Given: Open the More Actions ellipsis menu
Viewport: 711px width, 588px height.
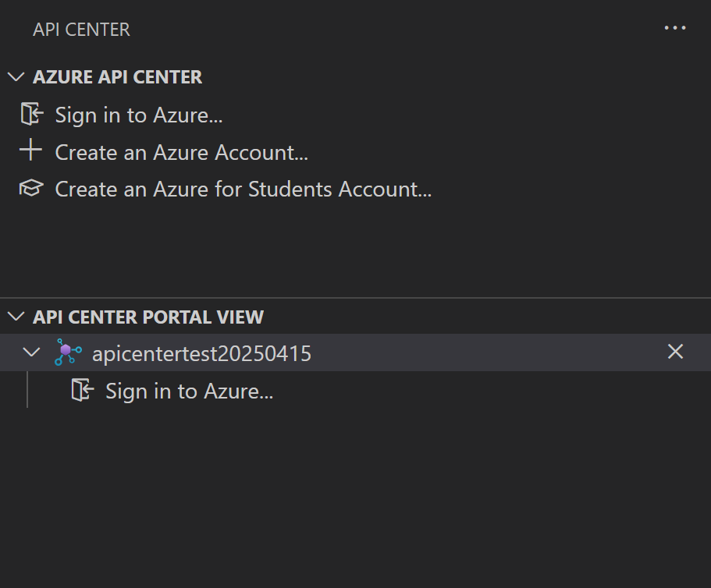Looking at the screenshot, I should coord(674,28).
